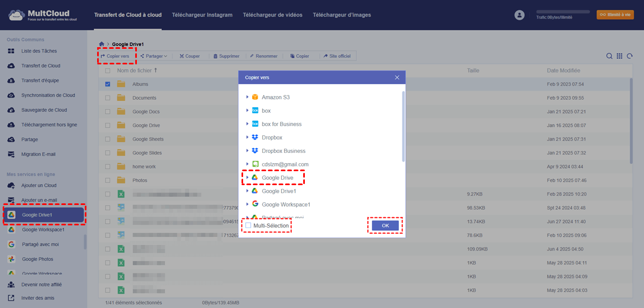The width and height of the screenshot is (644, 308).
Task: Open Partagé avec moi in sidebar
Action: coord(40,244)
